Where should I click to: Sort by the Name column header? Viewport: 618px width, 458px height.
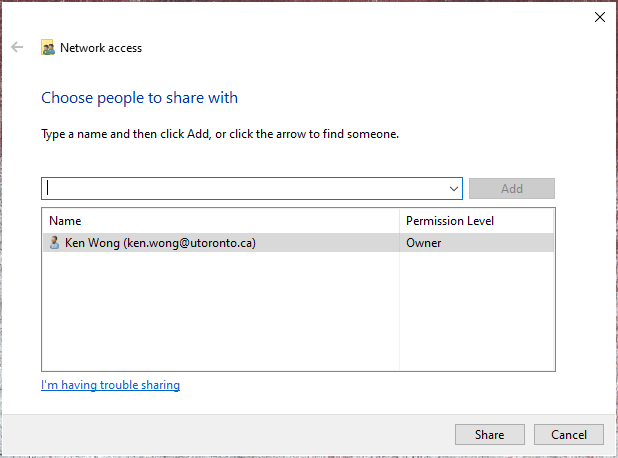221,221
